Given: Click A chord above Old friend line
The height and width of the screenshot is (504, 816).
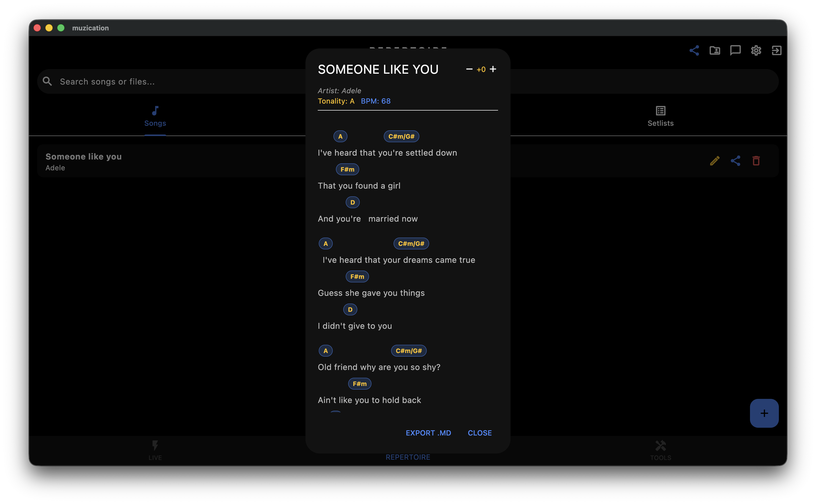Looking at the screenshot, I should 325,351.
